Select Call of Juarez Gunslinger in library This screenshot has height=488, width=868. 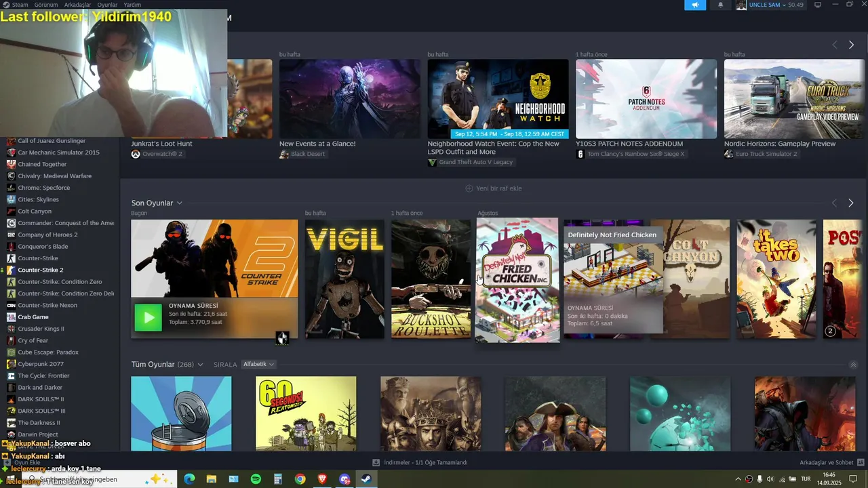point(52,141)
